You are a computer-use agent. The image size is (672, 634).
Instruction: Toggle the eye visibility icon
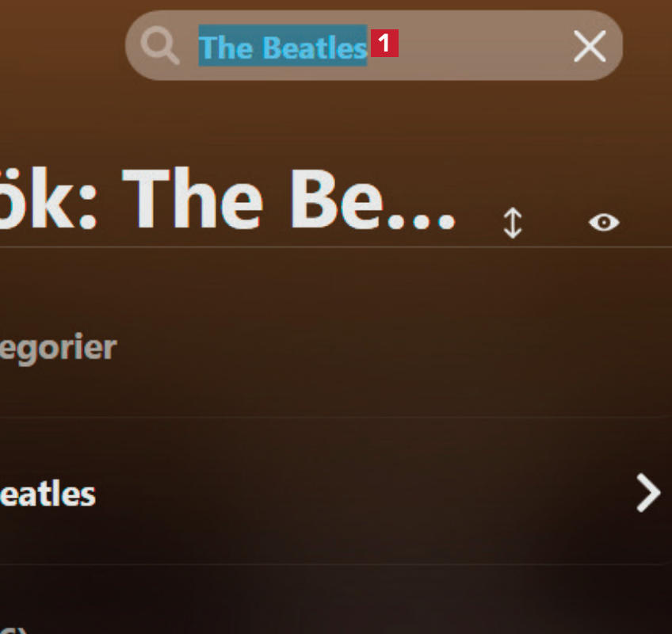coord(604,223)
